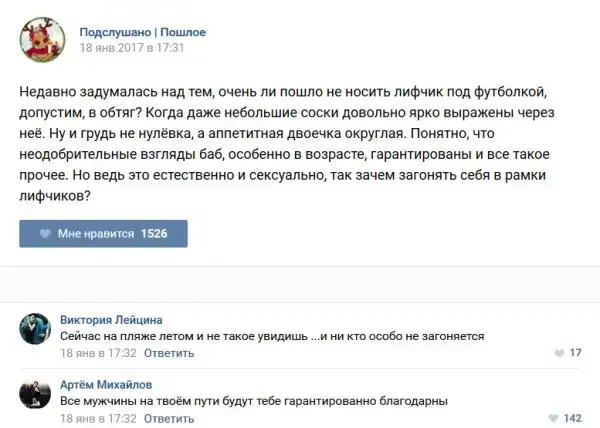Open the Подслушано | Пошлое community link
The height and width of the screenshot is (428, 600).
tap(143, 32)
